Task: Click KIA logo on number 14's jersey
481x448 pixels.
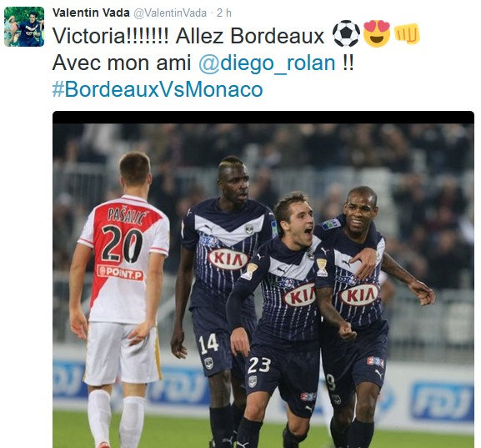Action: 228,259
